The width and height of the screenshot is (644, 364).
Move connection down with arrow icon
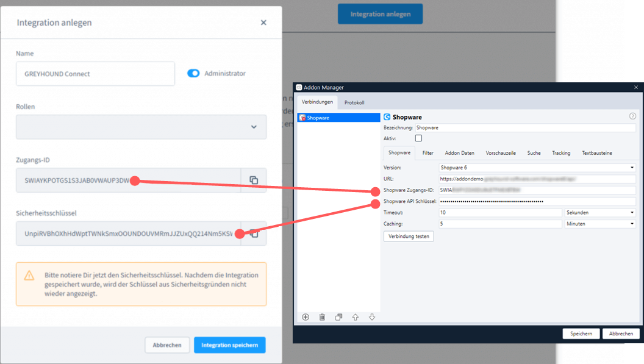click(372, 317)
